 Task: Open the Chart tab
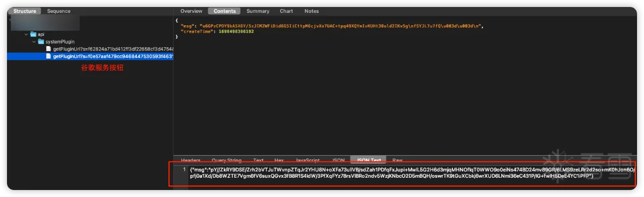tap(287, 11)
